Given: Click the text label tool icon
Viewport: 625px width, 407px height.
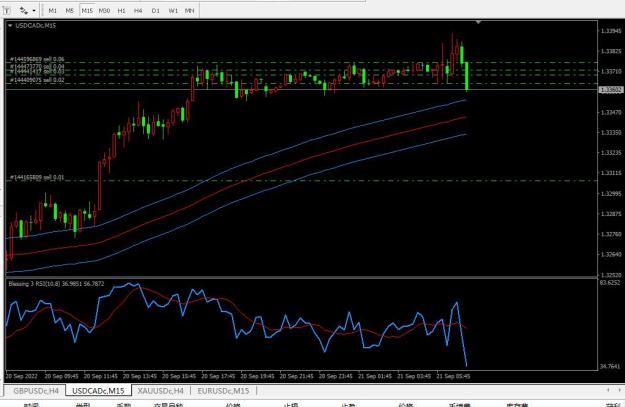Looking at the screenshot, I should (7, 11).
